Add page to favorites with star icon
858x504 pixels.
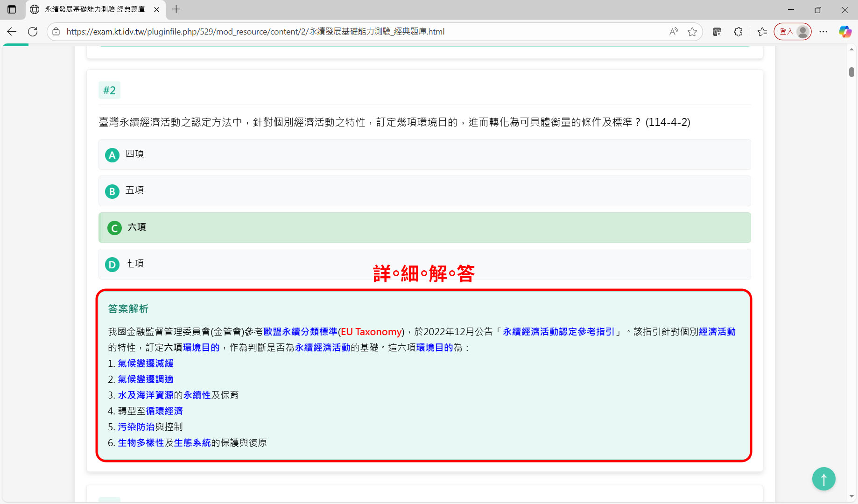coord(692,32)
